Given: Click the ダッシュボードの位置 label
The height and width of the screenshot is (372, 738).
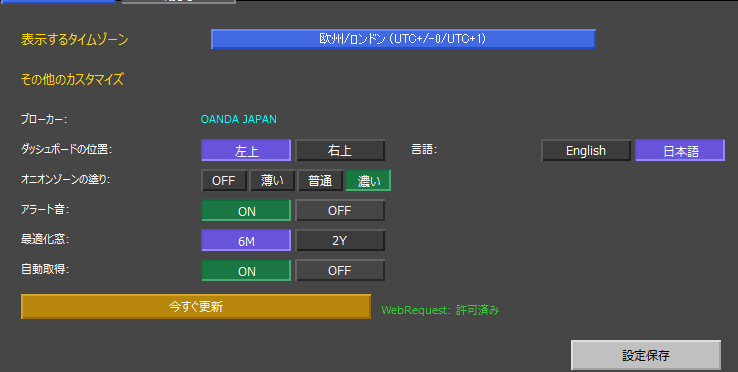Looking at the screenshot, I should coord(66,149).
